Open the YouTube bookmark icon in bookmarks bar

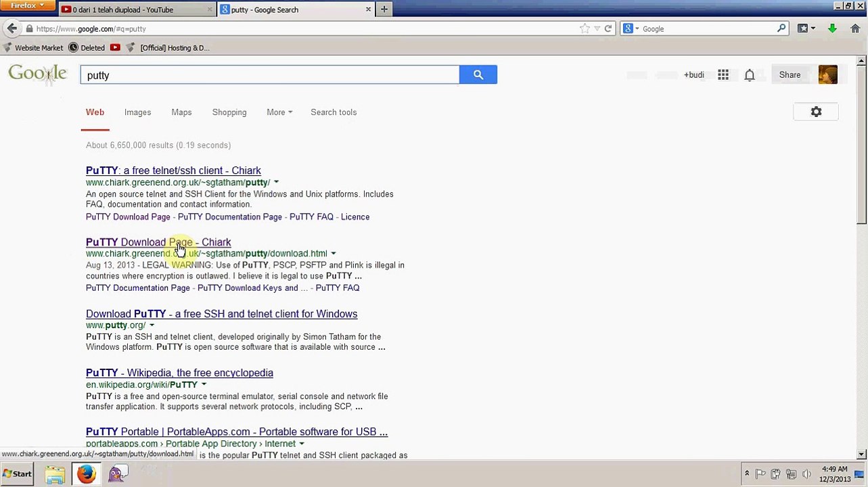coord(115,47)
